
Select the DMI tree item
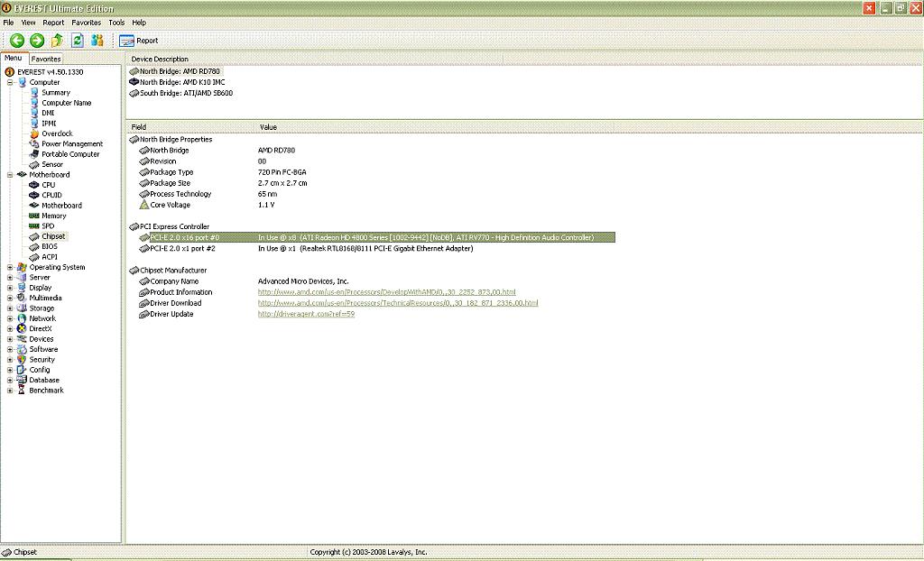(48, 113)
